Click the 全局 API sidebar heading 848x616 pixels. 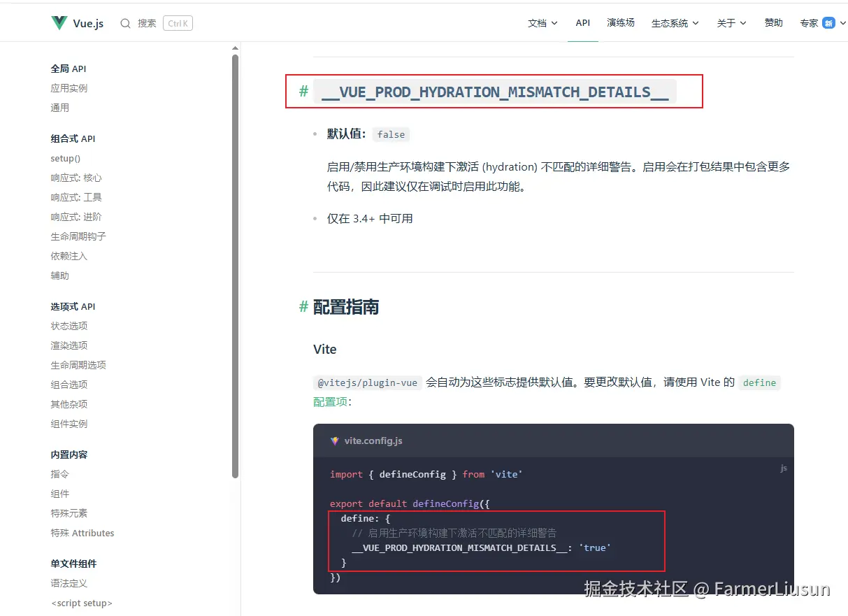68,69
